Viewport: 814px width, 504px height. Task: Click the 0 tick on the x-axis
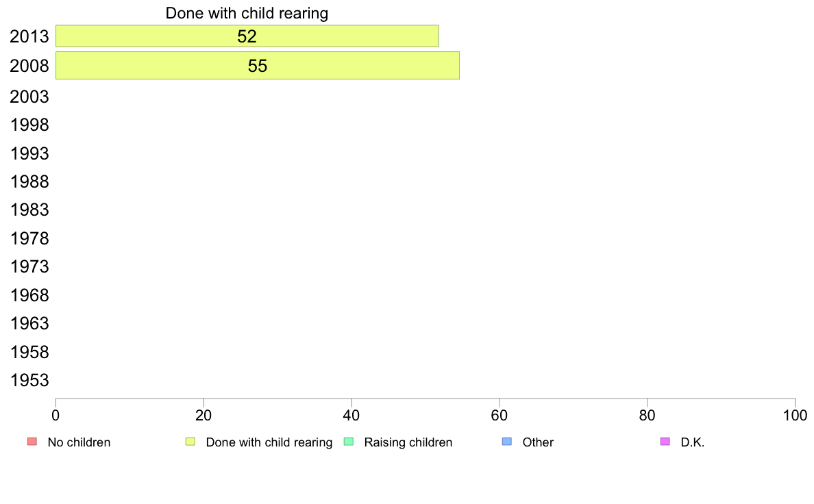[56, 415]
